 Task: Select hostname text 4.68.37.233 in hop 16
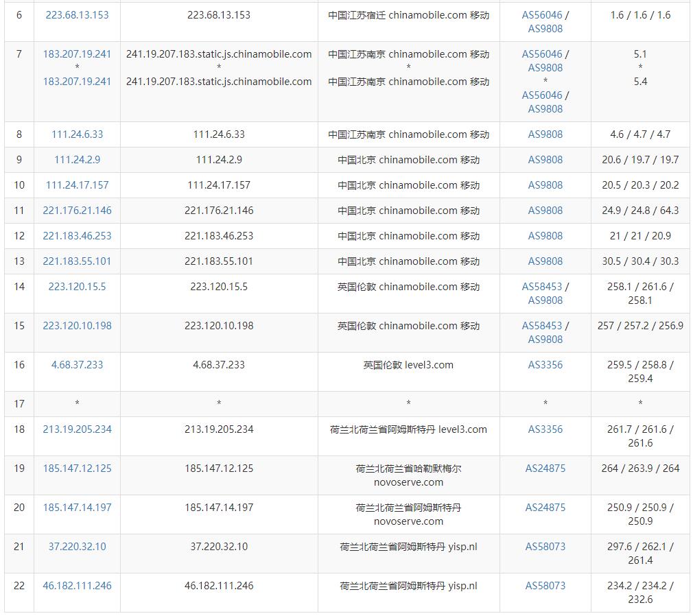(x=219, y=365)
